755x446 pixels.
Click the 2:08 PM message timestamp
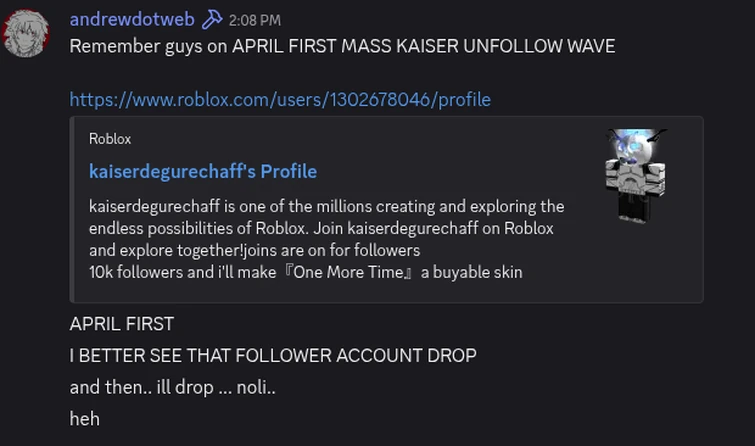254,20
